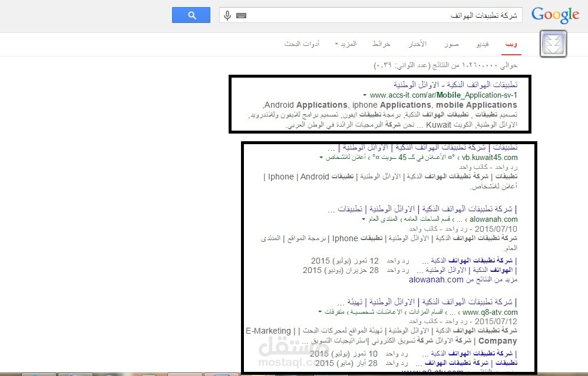Go to Google homepage via logo
This screenshot has width=588, height=376.
(x=555, y=15)
